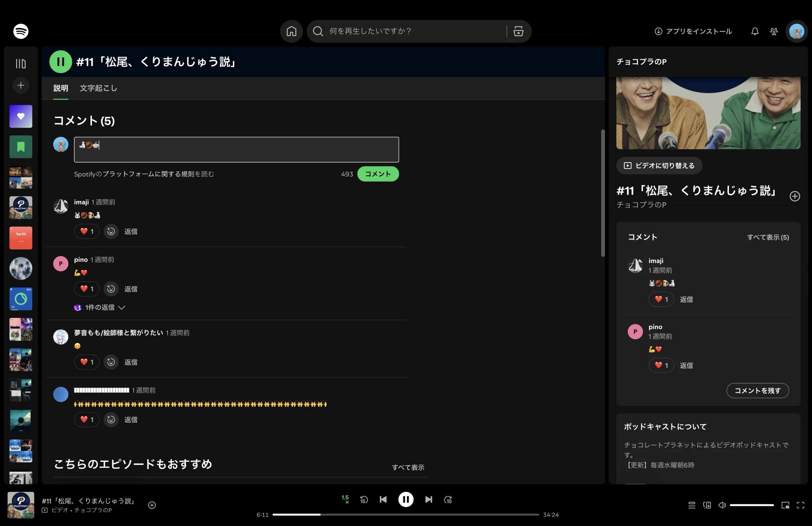This screenshot has width=812, height=526.
Task: Open the user profile avatar menu
Action: [797, 32]
